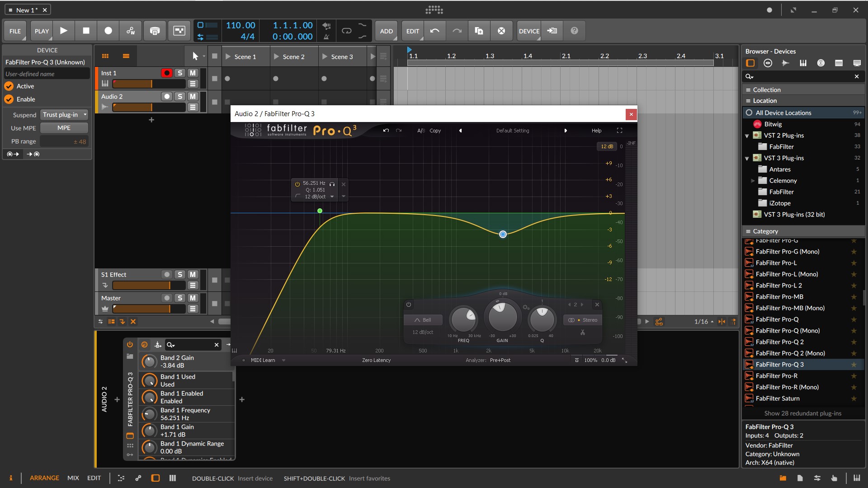This screenshot has width=868, height=488.
Task: Click the FabFilter Pro-Q 3 favorite star
Action: pyautogui.click(x=854, y=365)
